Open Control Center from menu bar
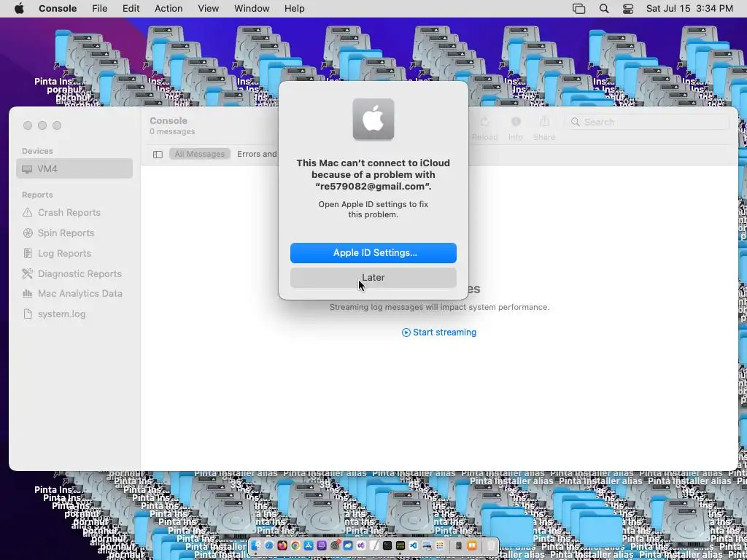This screenshot has height=560, width=747. pos(628,9)
